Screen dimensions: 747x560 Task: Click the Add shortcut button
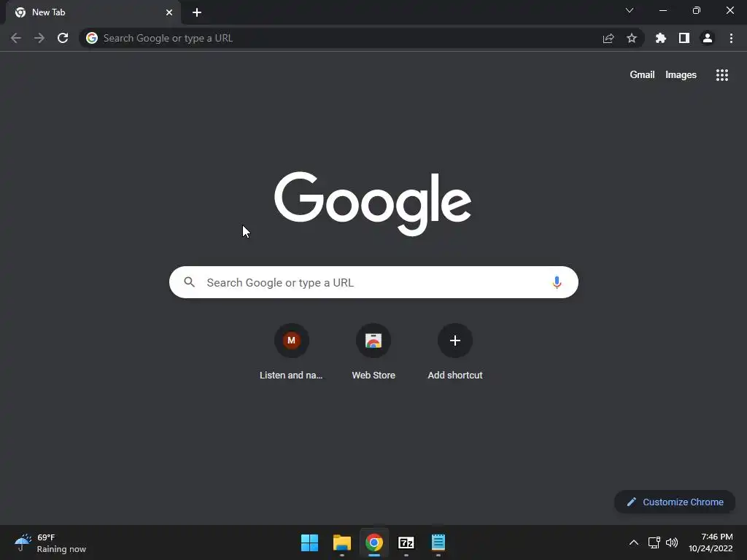455,352
